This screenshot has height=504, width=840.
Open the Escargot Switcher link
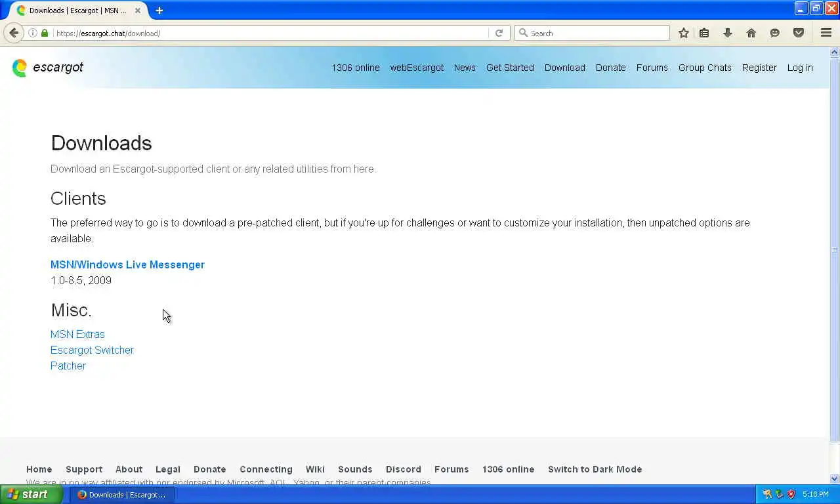click(92, 350)
